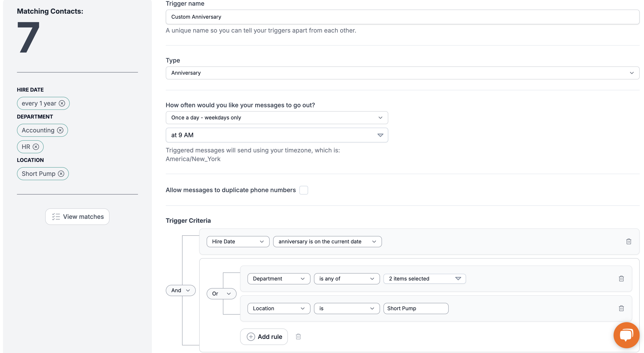The image size is (644, 353).
Task: Open the orange chat support widget
Action: pyautogui.click(x=626, y=335)
